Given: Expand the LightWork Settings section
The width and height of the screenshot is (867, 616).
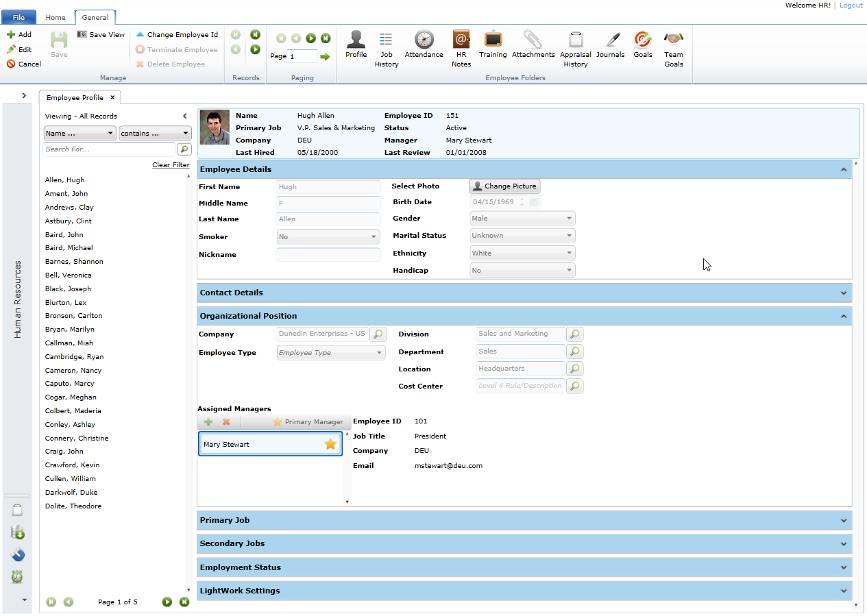Looking at the screenshot, I should 844,591.
